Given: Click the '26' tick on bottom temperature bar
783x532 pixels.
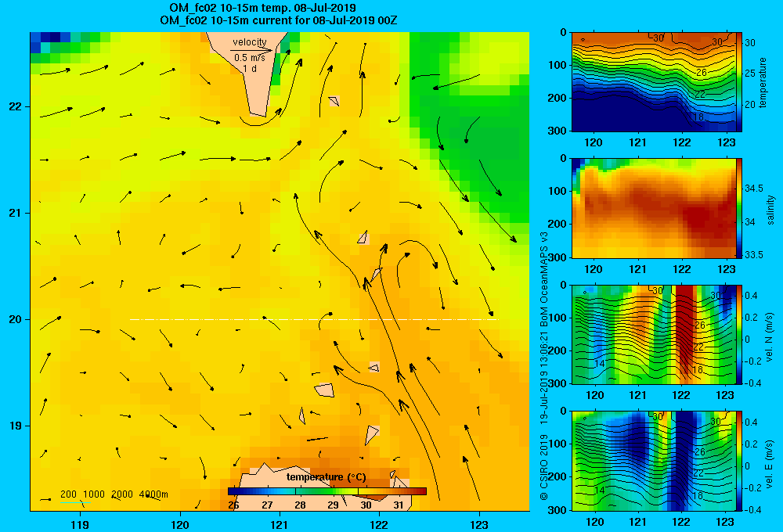Looking at the screenshot, I should coord(233,505).
